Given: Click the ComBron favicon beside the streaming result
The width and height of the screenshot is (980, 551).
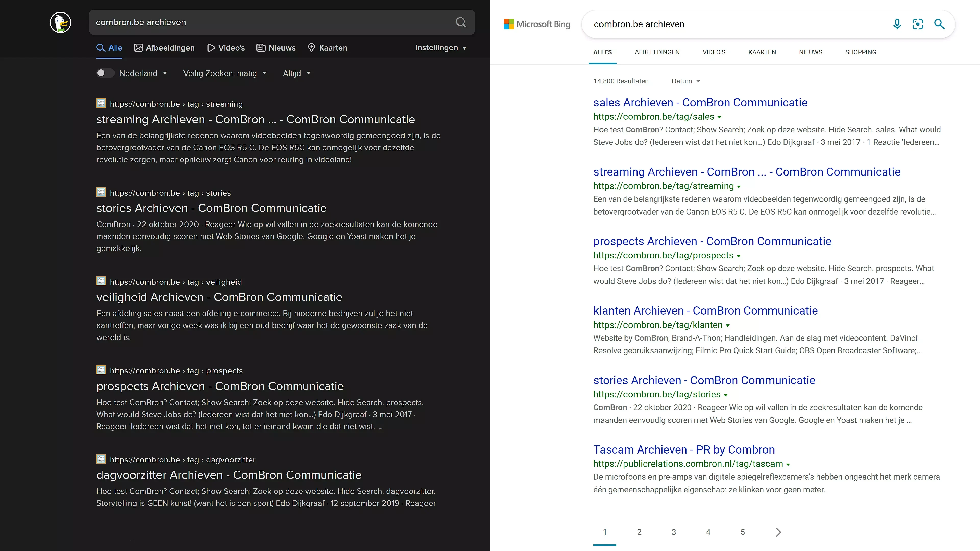Looking at the screenshot, I should [x=101, y=103].
